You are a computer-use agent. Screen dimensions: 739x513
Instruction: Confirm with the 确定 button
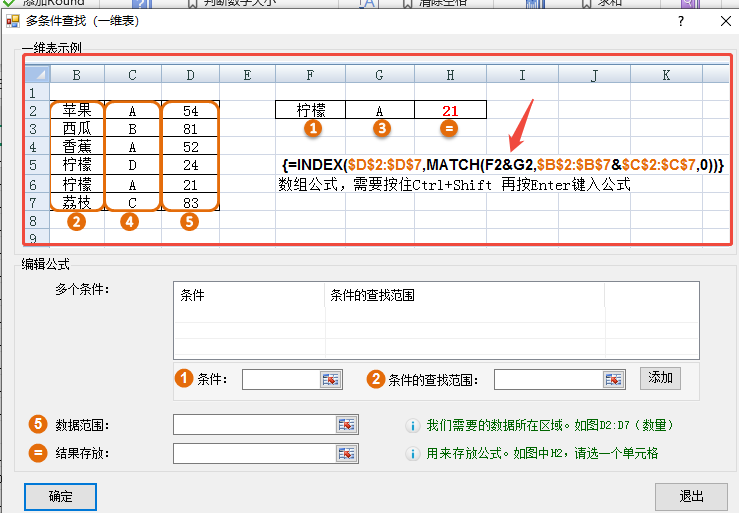(x=61, y=496)
